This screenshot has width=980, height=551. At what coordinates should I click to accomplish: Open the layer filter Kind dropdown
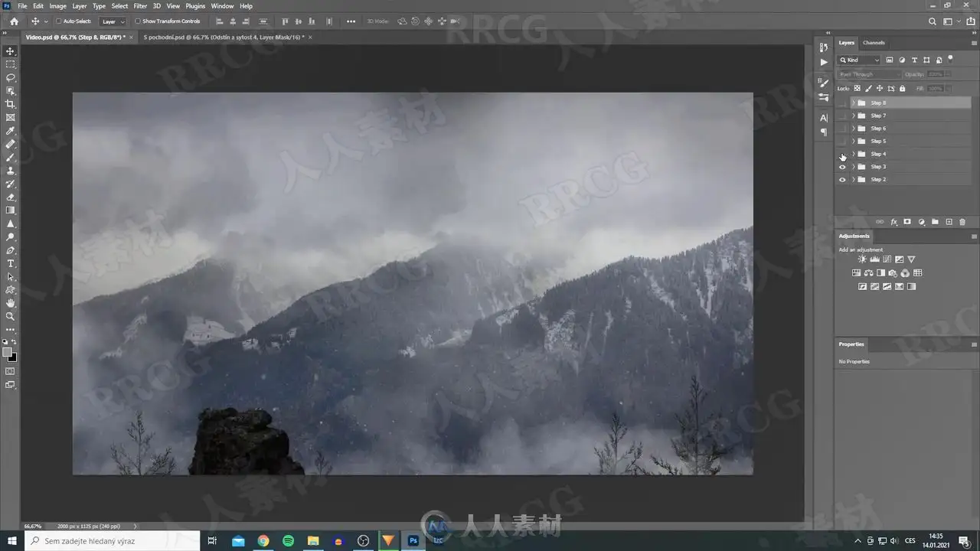[859, 60]
